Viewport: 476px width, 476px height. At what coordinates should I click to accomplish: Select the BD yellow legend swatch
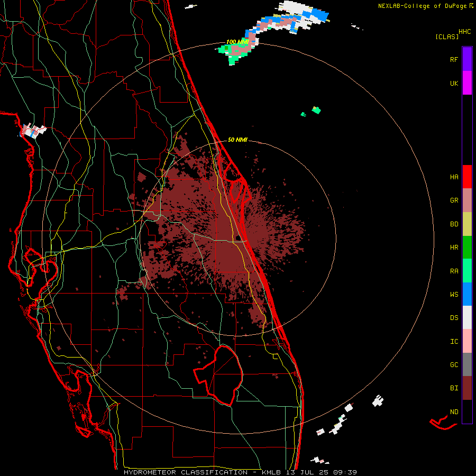[467, 224]
